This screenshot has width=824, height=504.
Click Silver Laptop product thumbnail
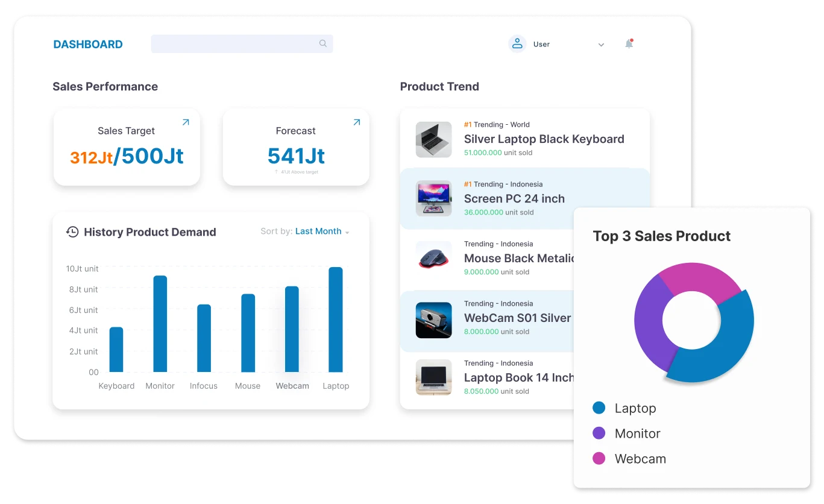click(x=433, y=140)
